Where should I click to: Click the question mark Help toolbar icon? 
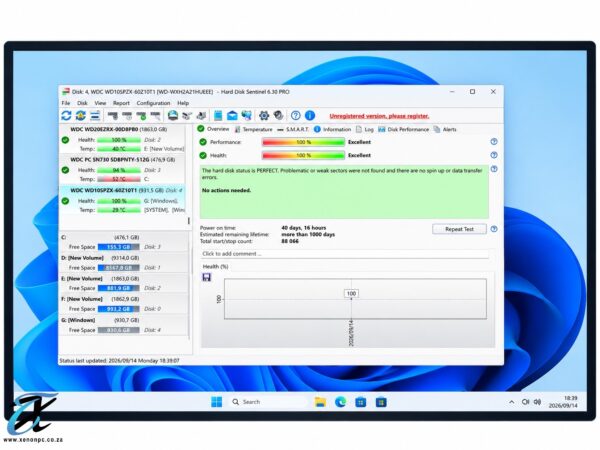tap(295, 115)
